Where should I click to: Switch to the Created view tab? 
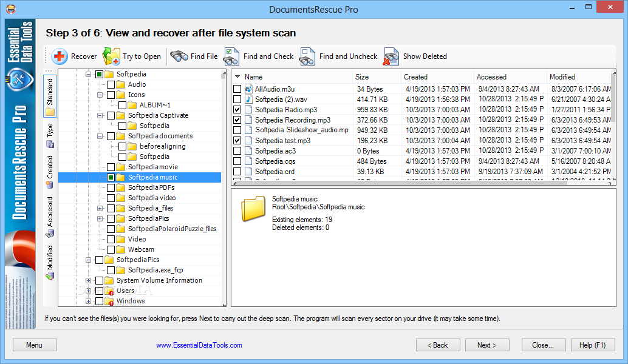pyautogui.click(x=50, y=171)
